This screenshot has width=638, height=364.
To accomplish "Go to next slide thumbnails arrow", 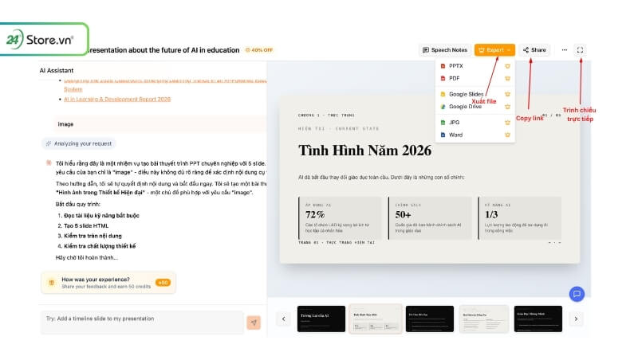I will click(576, 319).
